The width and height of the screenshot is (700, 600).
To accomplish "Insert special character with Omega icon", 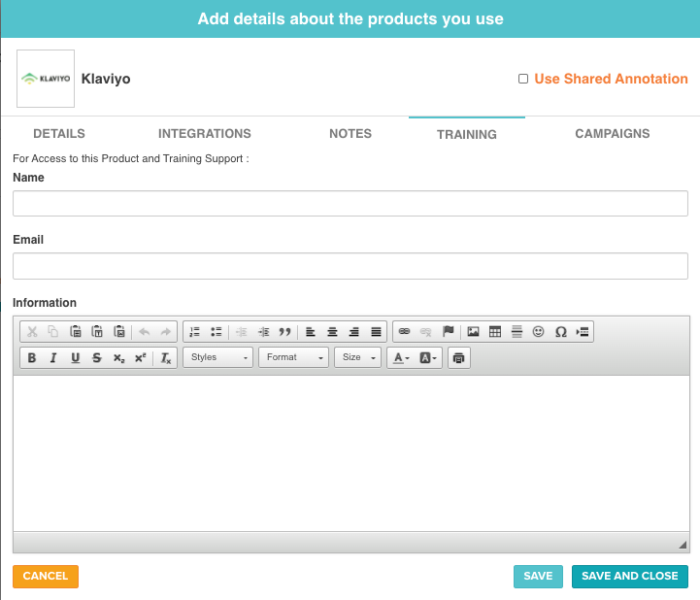I will point(561,332).
